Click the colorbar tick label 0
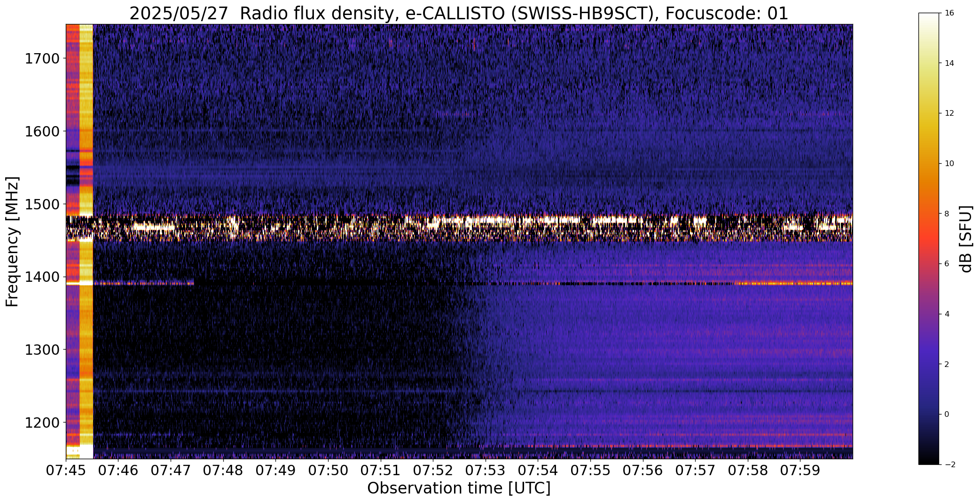 pyautogui.click(x=947, y=414)
